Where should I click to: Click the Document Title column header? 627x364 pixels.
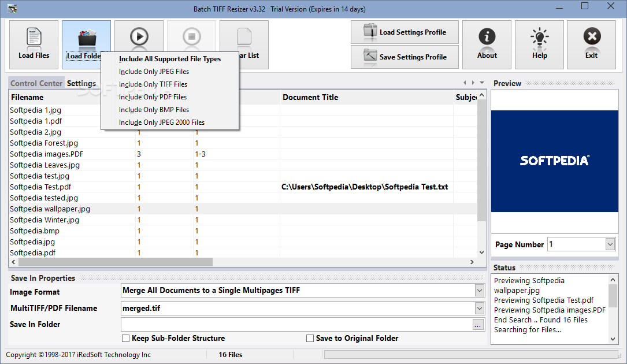[x=366, y=97]
